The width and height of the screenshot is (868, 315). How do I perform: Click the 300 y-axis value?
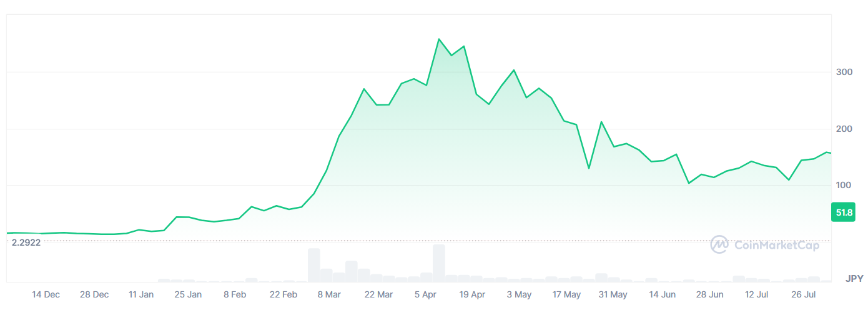point(844,72)
